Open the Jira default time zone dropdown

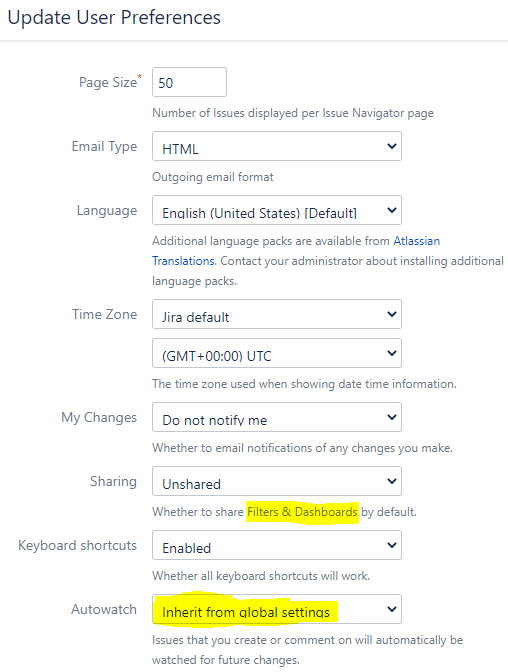277,314
